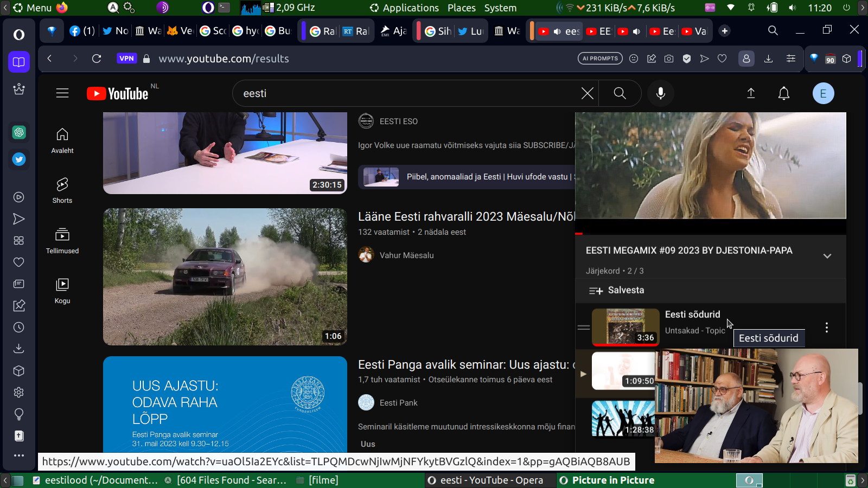This screenshot has height=488, width=868.
Task: Open the YouTube hamburger guide menu
Action: pyautogui.click(x=62, y=93)
